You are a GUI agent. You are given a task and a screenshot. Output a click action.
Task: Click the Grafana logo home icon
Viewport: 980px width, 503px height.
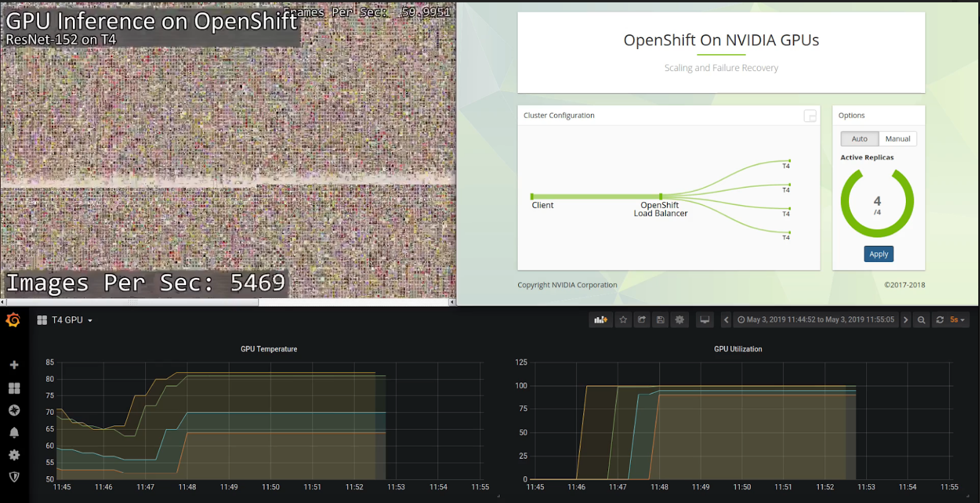pyautogui.click(x=13, y=320)
